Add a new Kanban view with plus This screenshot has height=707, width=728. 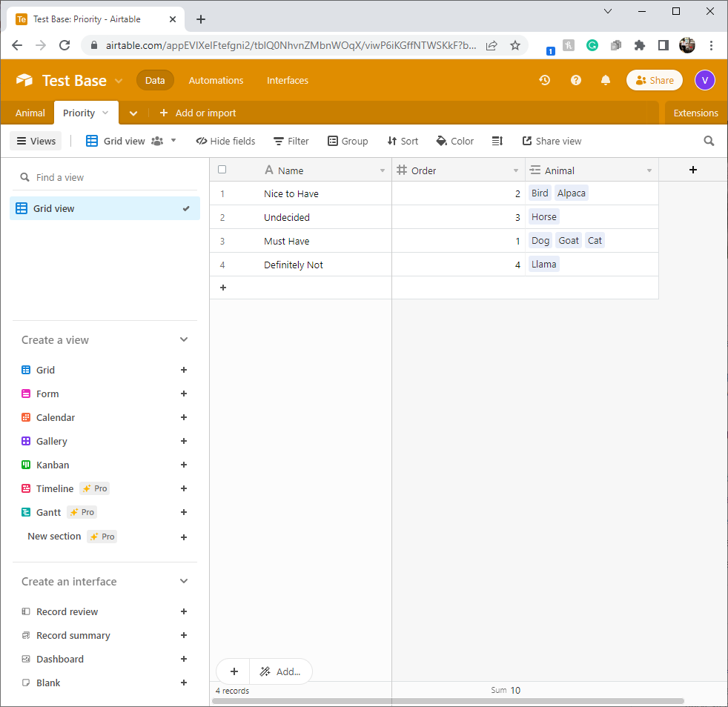coord(184,465)
